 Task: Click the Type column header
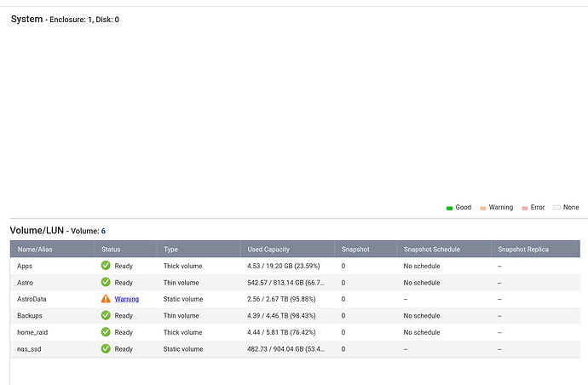(x=171, y=250)
